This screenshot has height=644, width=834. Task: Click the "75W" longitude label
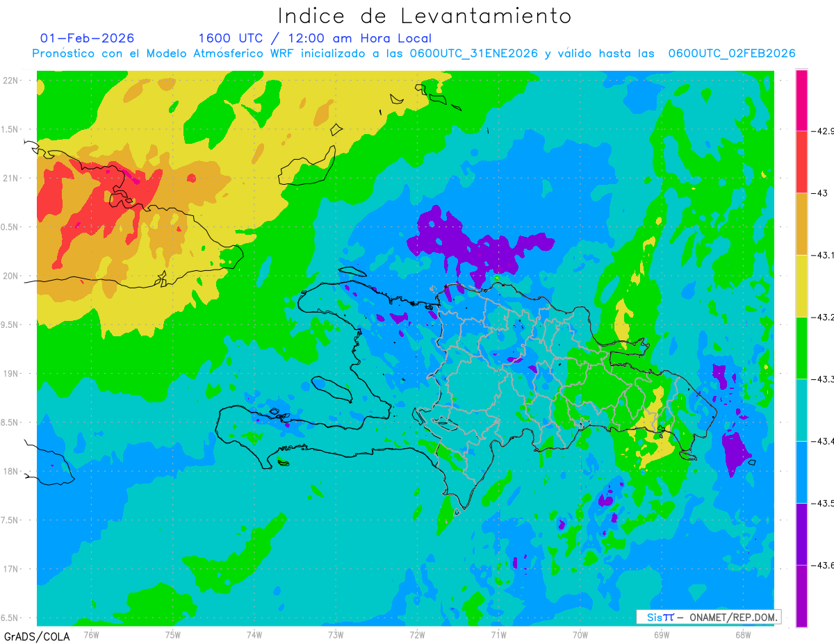point(173,634)
